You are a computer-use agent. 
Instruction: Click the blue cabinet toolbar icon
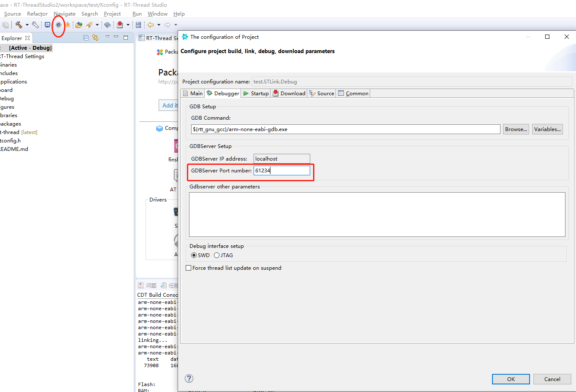[x=138, y=25]
